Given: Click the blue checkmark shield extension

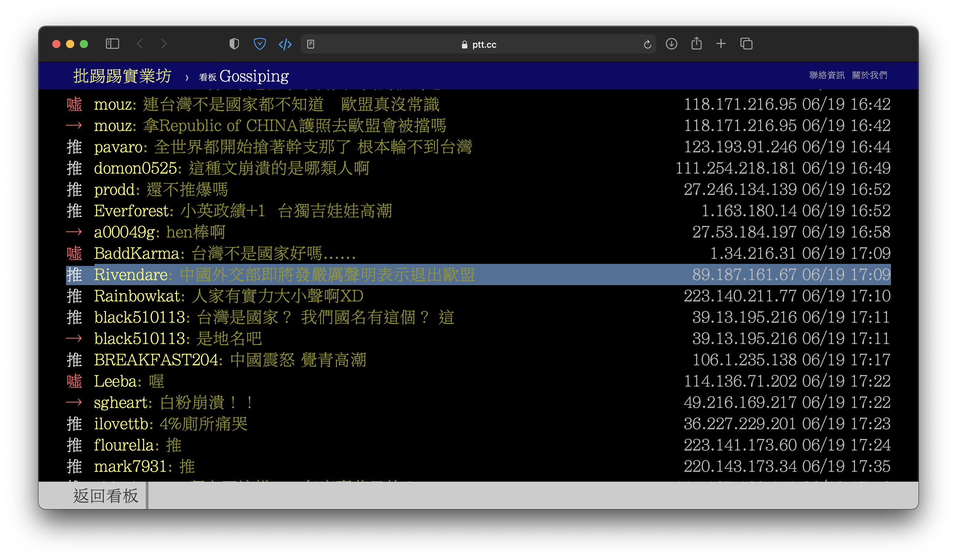Looking at the screenshot, I should coord(260,44).
